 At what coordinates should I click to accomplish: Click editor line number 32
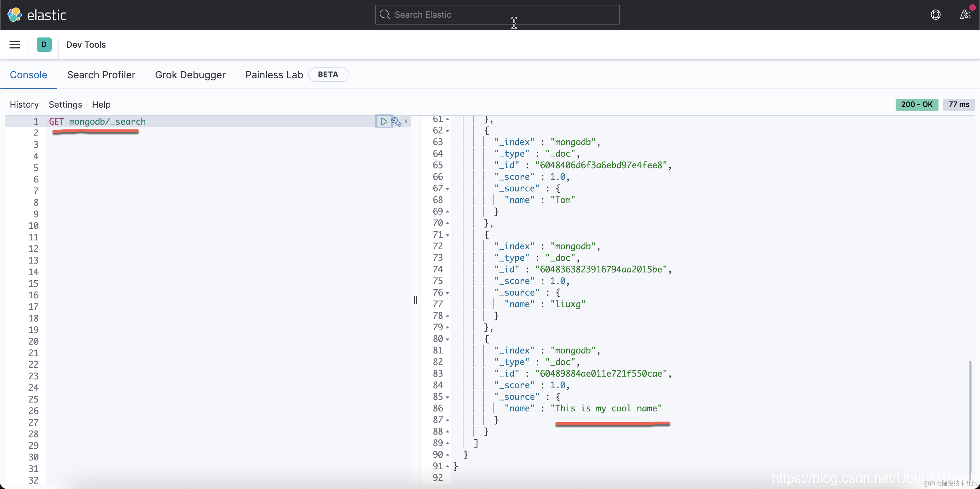pos(33,480)
